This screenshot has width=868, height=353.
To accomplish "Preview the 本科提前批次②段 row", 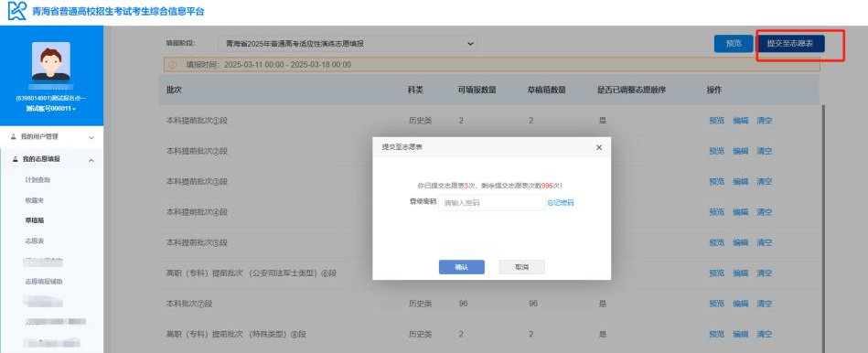I will pyautogui.click(x=716, y=151).
